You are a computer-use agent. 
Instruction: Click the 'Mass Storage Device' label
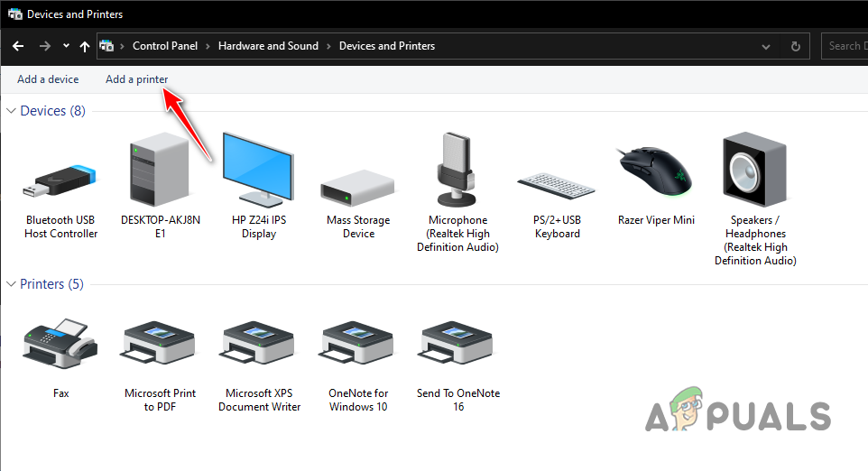358,226
